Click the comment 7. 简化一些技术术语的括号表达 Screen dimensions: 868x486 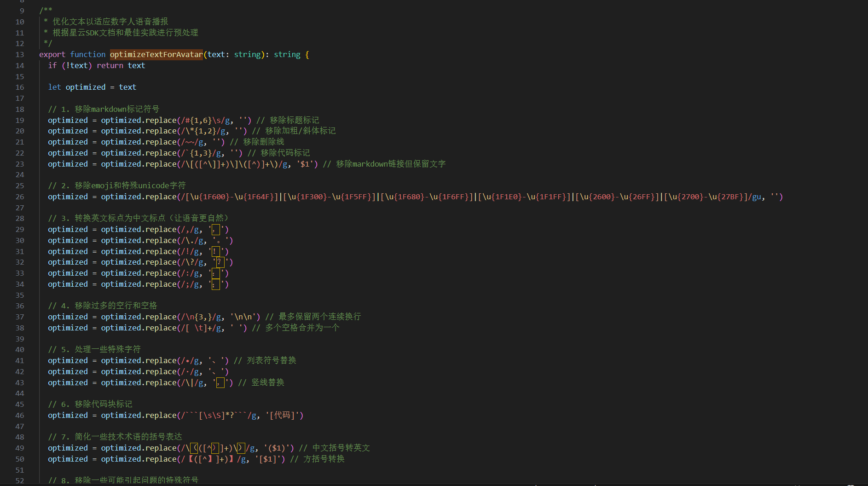click(x=115, y=437)
